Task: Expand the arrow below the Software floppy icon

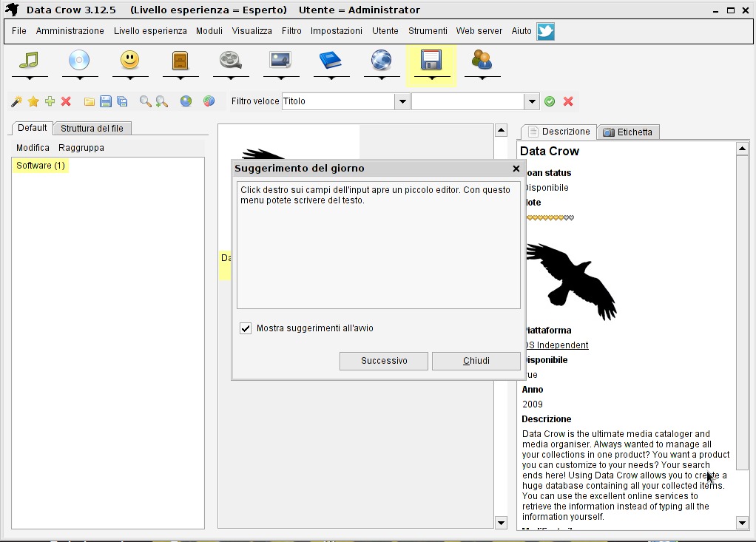Action: click(x=431, y=78)
